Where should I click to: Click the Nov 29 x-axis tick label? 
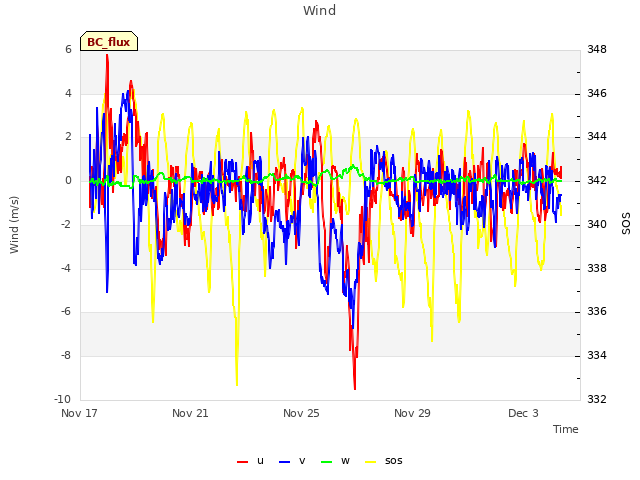coord(412,413)
